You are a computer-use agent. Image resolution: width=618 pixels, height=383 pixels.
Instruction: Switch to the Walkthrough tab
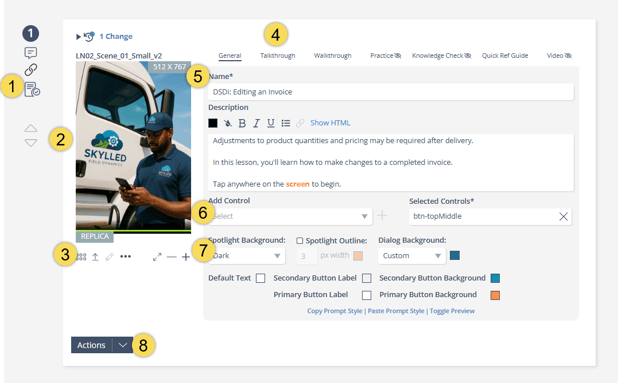pyautogui.click(x=332, y=56)
